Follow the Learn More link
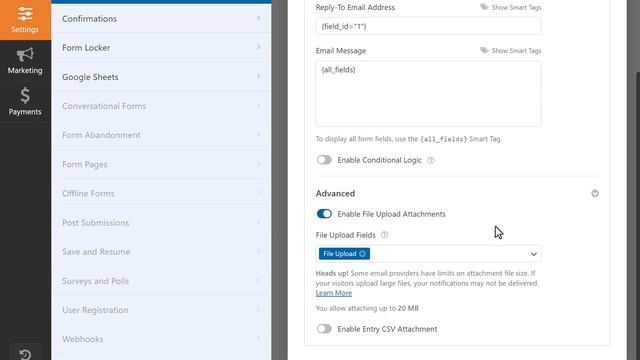The width and height of the screenshot is (640, 360). (333, 293)
